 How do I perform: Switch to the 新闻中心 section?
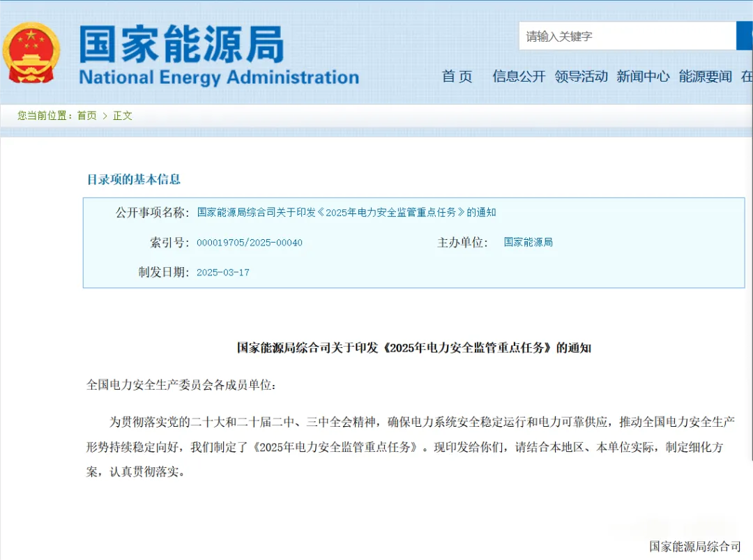643,77
